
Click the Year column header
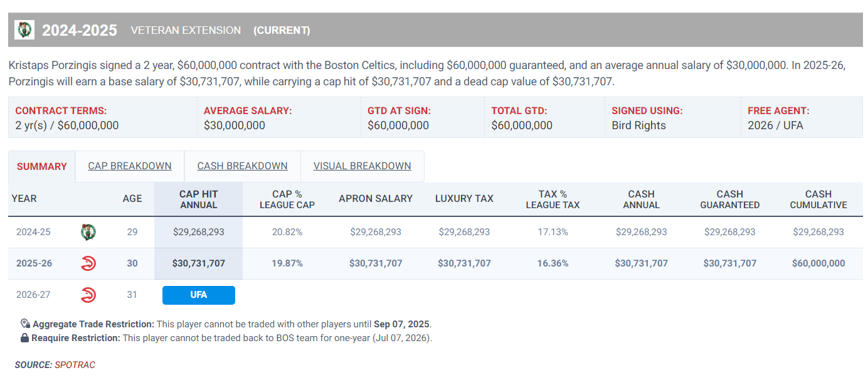point(24,199)
